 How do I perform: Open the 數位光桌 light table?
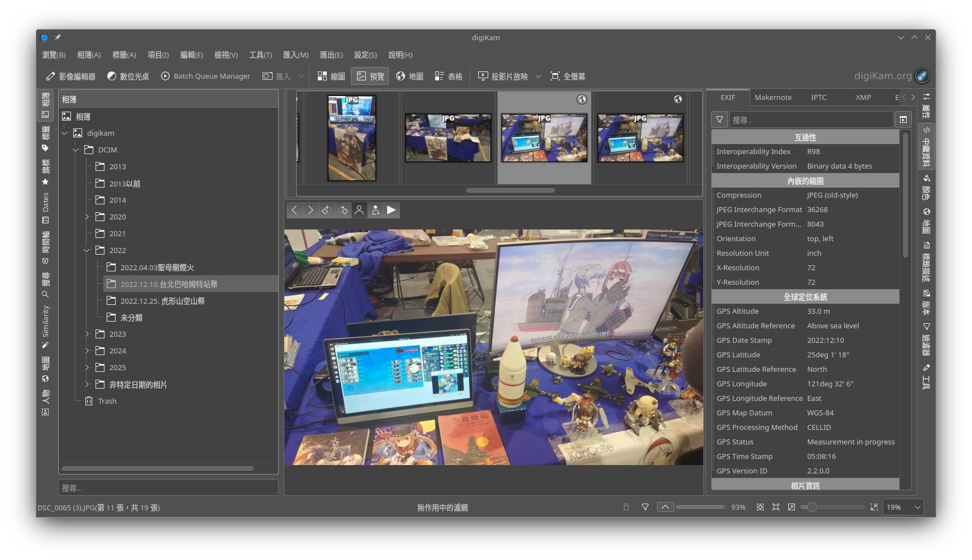click(128, 76)
